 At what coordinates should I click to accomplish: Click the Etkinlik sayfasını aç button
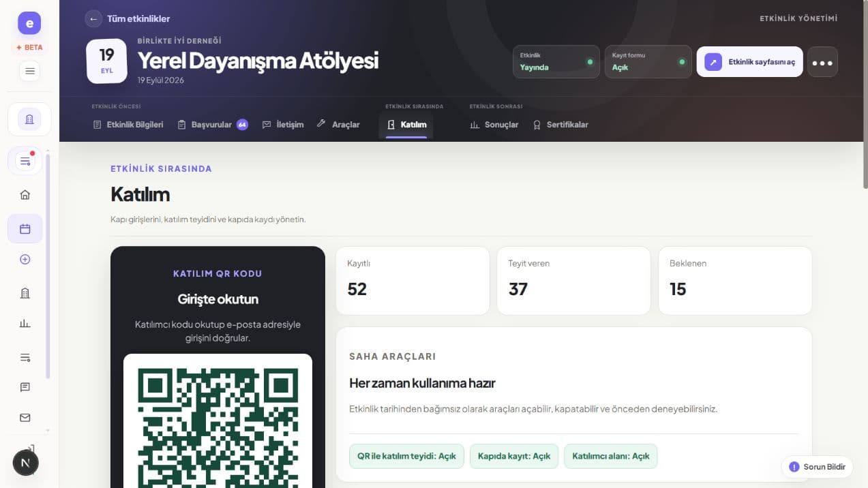[749, 62]
